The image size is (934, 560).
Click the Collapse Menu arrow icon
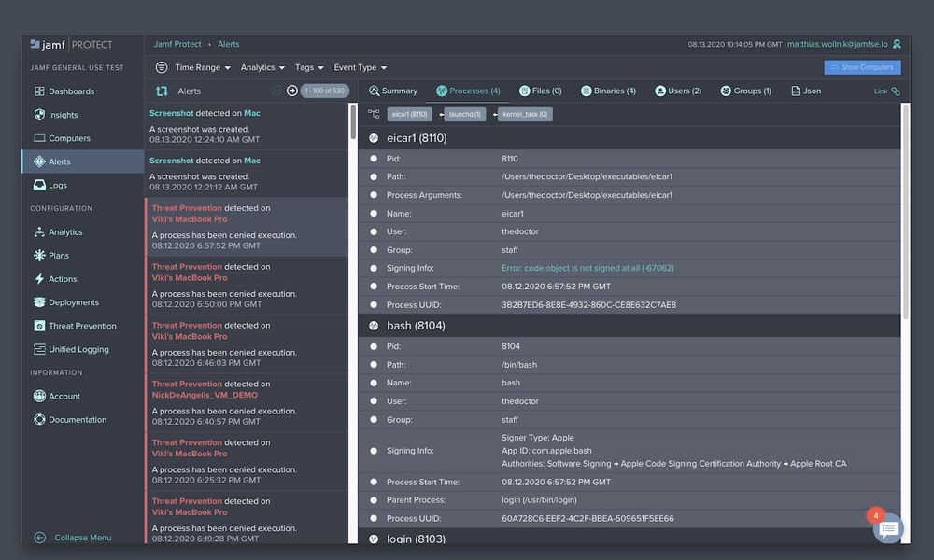40,538
